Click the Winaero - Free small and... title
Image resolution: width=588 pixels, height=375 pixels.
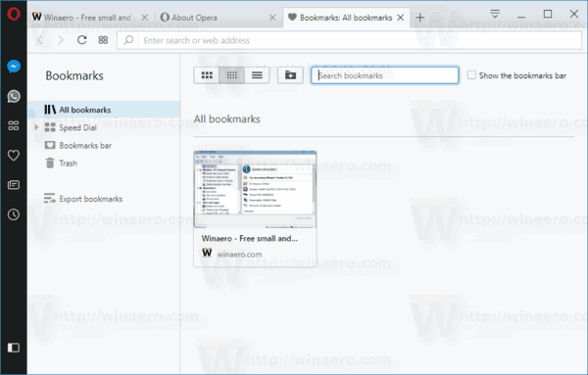tap(249, 238)
